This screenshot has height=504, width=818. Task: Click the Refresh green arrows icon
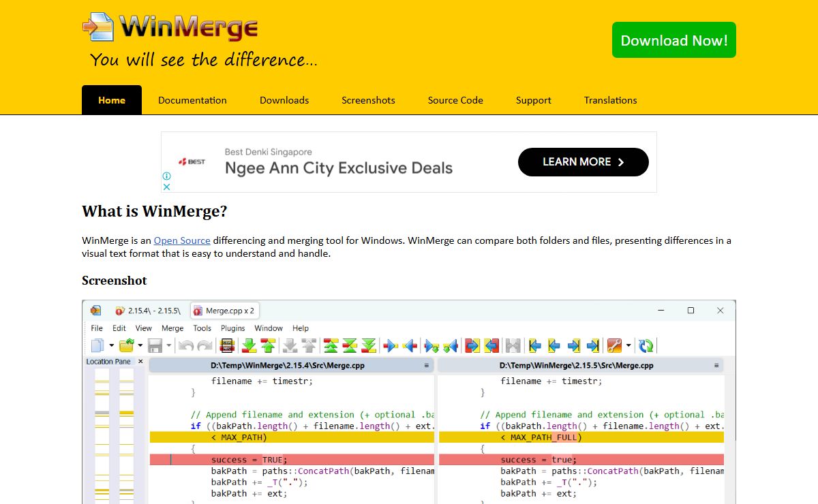[x=646, y=346]
